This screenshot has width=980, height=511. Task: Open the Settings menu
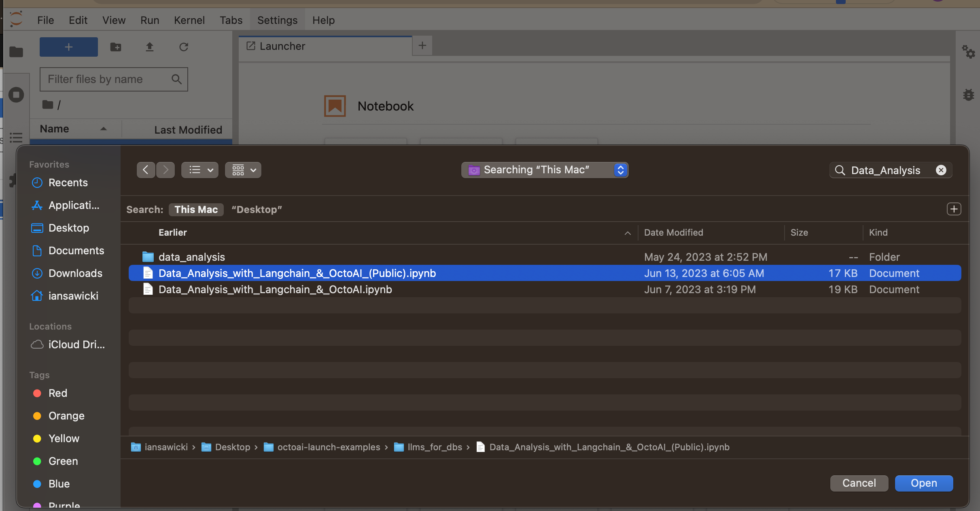[277, 20]
